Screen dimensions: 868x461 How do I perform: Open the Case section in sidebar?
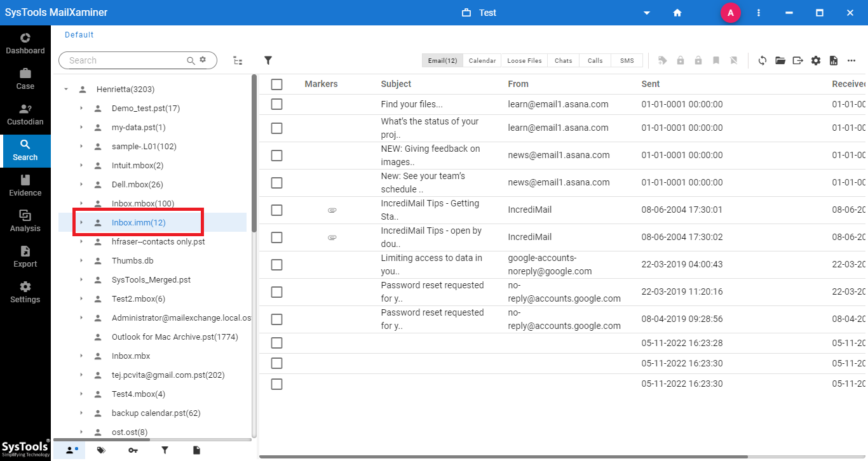[25, 79]
